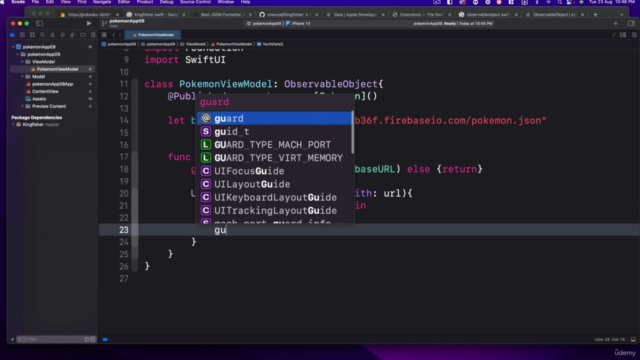Choose UIFocusGuide completion
640x360 pixels.
click(x=274, y=171)
